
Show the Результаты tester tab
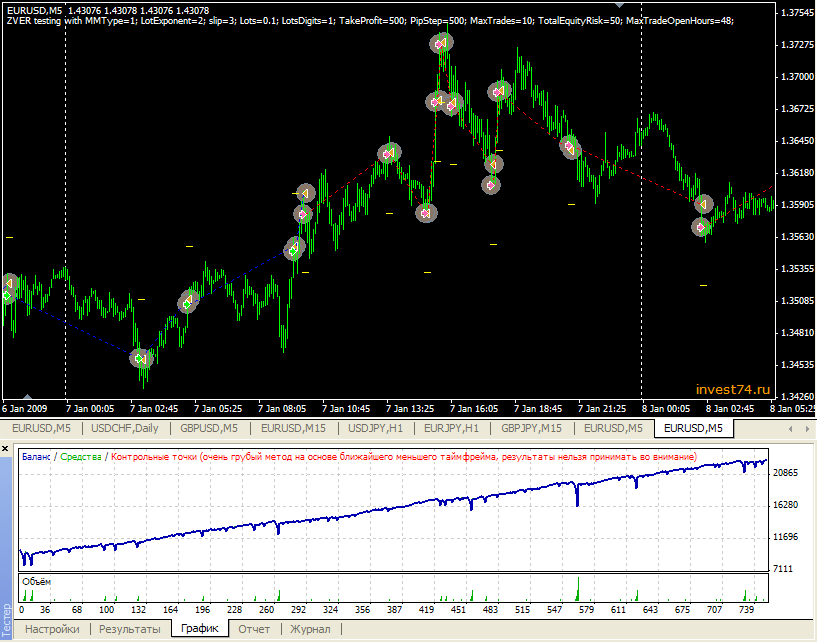tap(130, 629)
